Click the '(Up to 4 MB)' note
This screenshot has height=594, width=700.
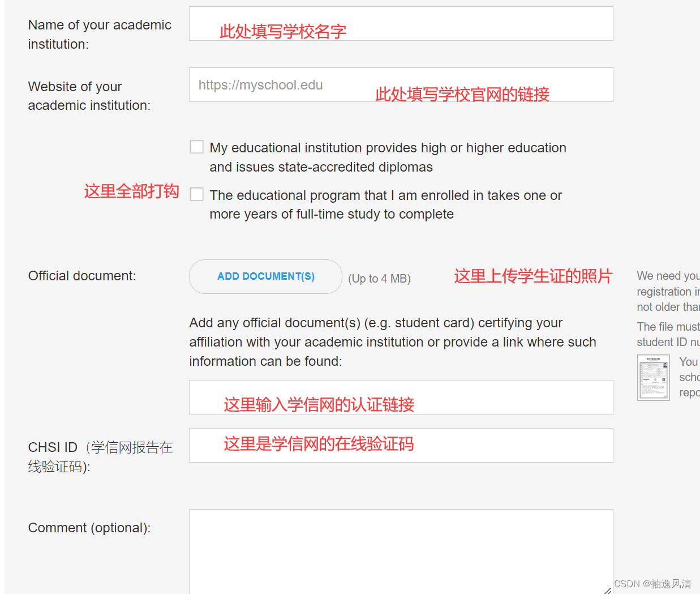(x=379, y=279)
